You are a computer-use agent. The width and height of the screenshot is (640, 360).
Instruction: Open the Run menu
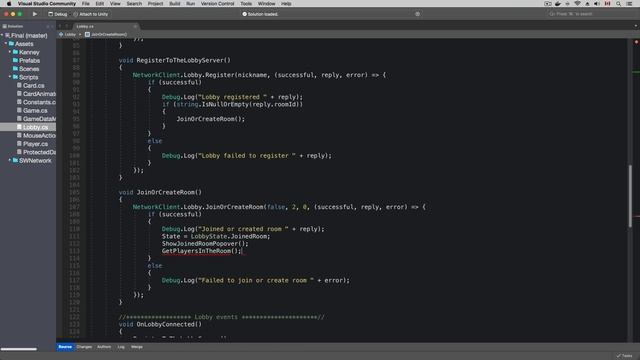pyautogui.click(x=191, y=4)
